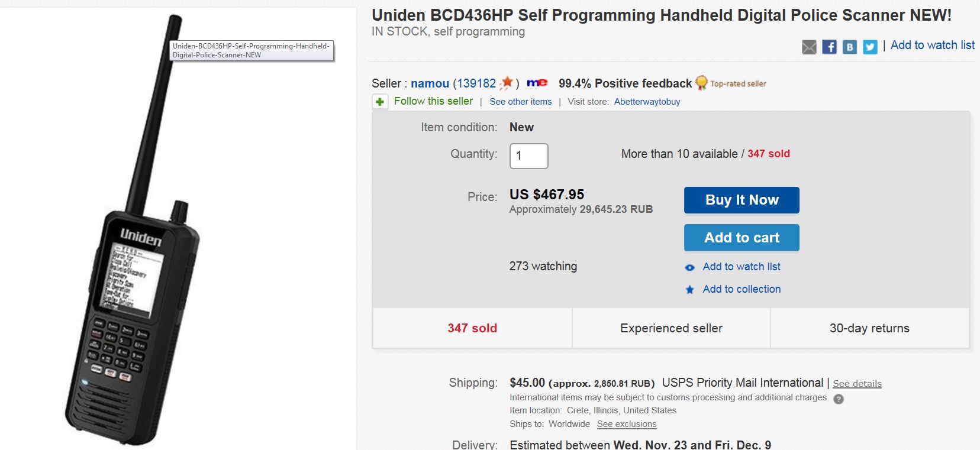Viewport: 980px width, 450px height.
Task: Open shipping See details link
Action: click(x=857, y=384)
